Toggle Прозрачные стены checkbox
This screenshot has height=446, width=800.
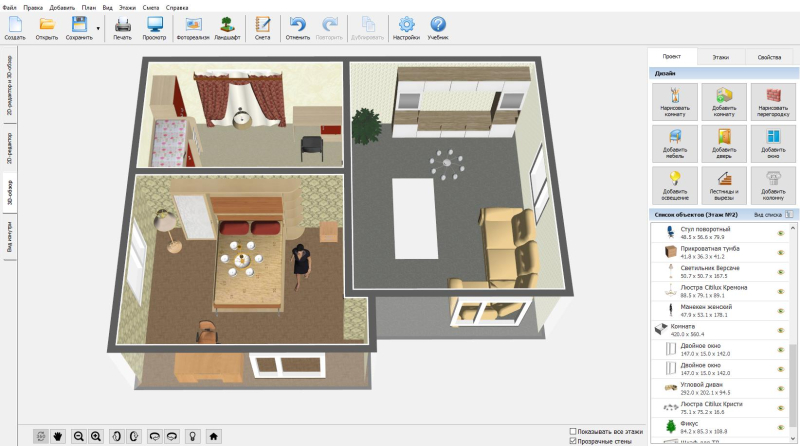pyautogui.click(x=572, y=441)
